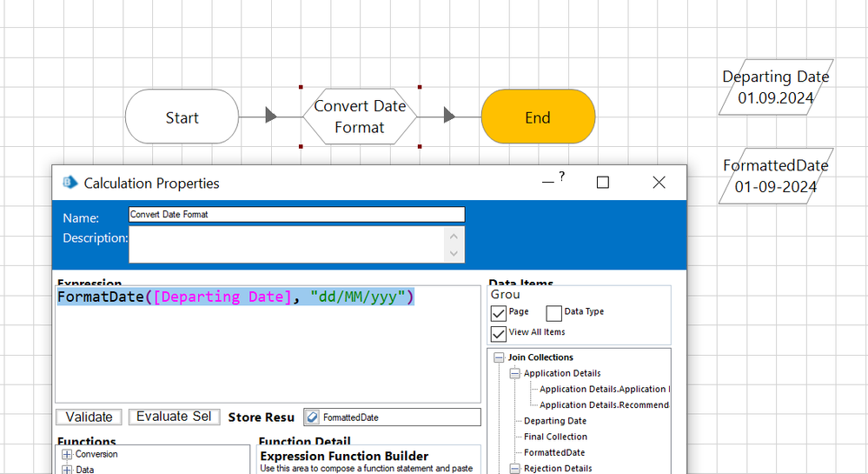Click the eraser icon in Store Result field
The width and height of the screenshot is (868, 474).
click(313, 417)
